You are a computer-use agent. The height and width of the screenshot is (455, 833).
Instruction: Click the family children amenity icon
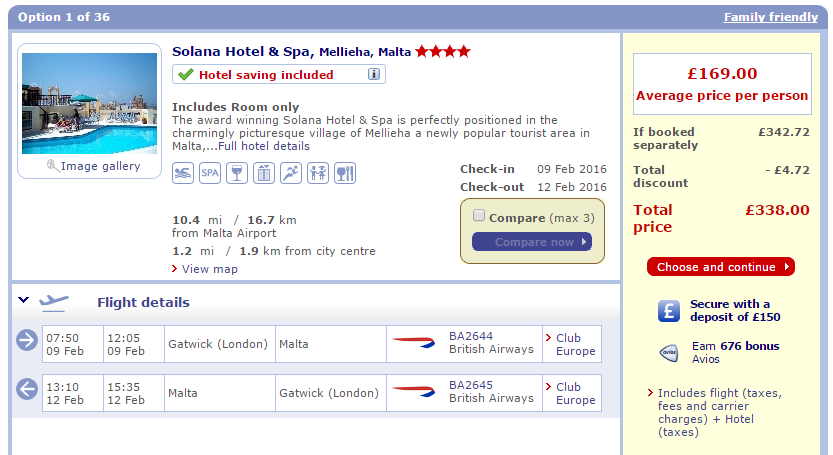coord(318,173)
